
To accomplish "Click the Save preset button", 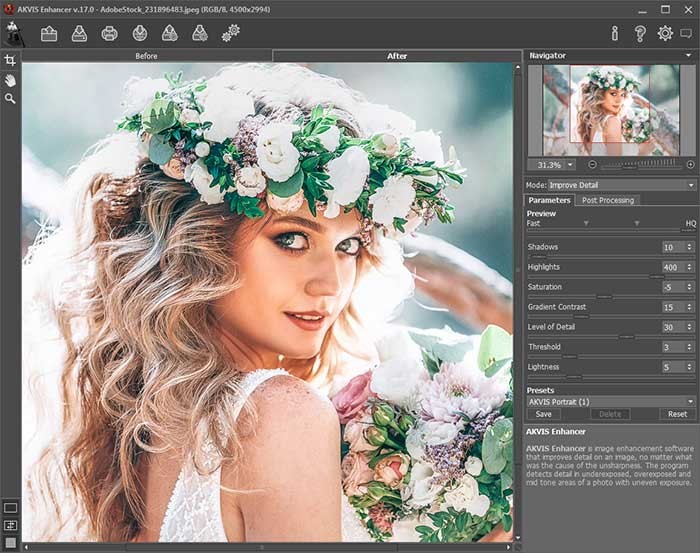I will [x=543, y=414].
